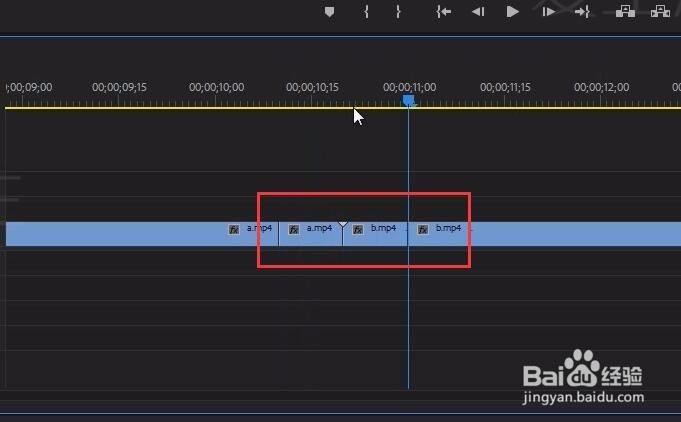681x422 pixels.
Task: Step forward one frame
Action: coord(548,12)
